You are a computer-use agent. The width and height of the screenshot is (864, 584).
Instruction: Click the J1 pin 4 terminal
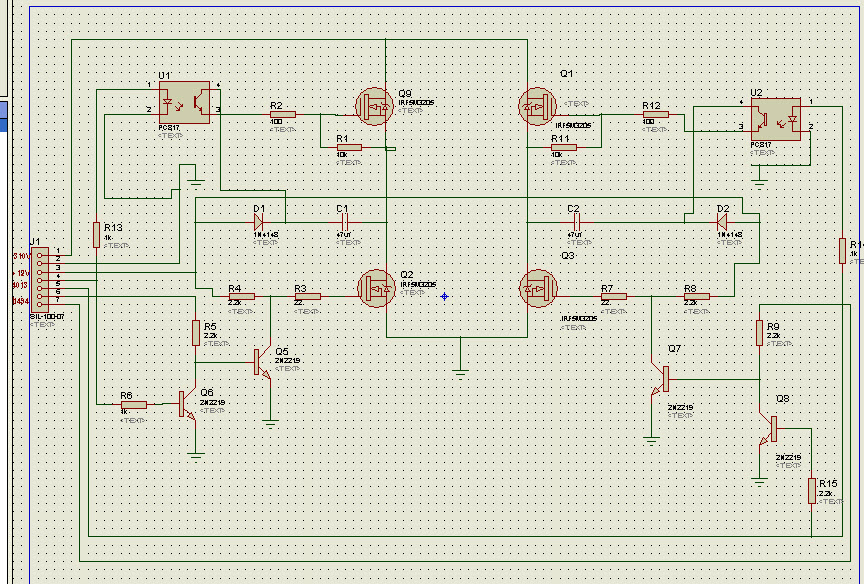[40, 280]
